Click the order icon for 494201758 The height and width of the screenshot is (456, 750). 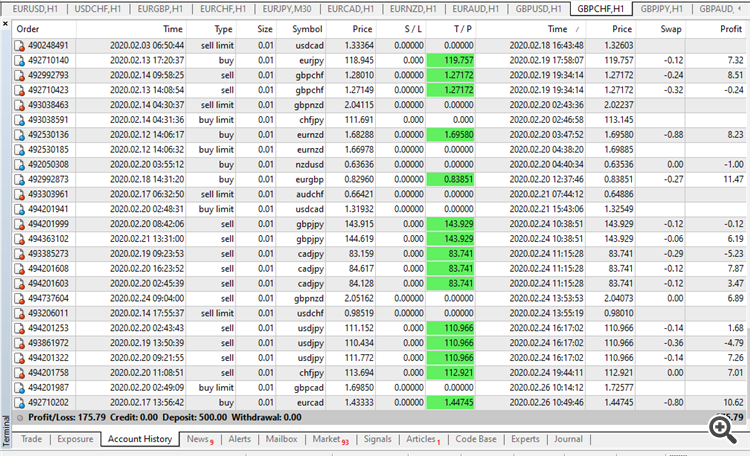coord(19,373)
